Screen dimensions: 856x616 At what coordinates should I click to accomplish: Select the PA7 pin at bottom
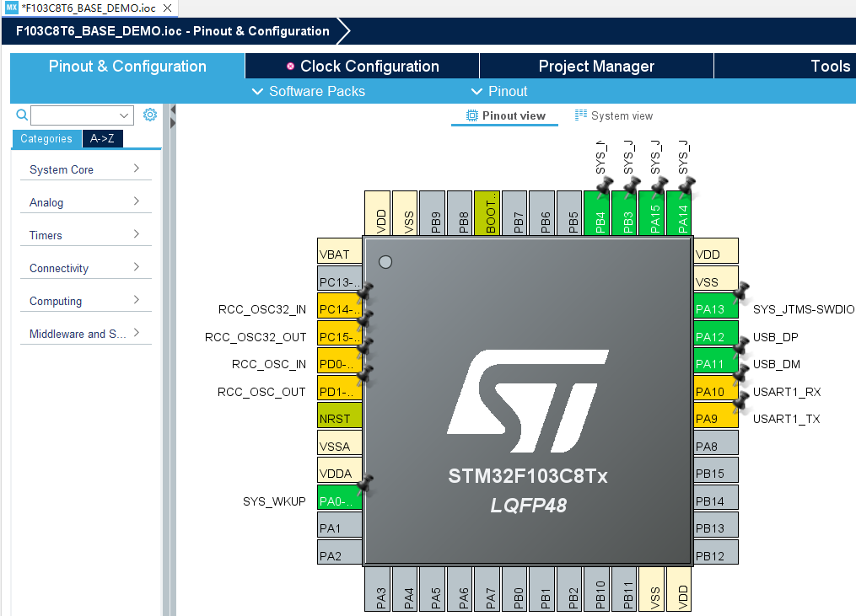[487, 589]
